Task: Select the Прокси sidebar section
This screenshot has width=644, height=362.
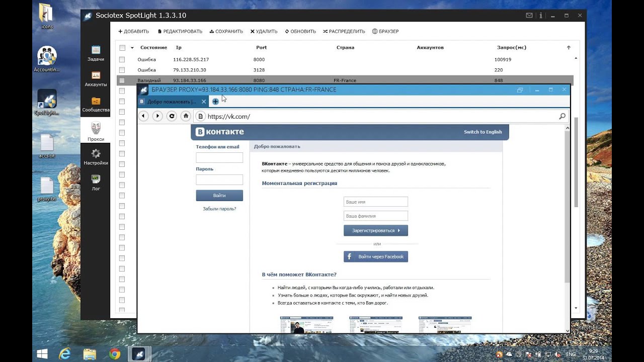Action: point(96,132)
